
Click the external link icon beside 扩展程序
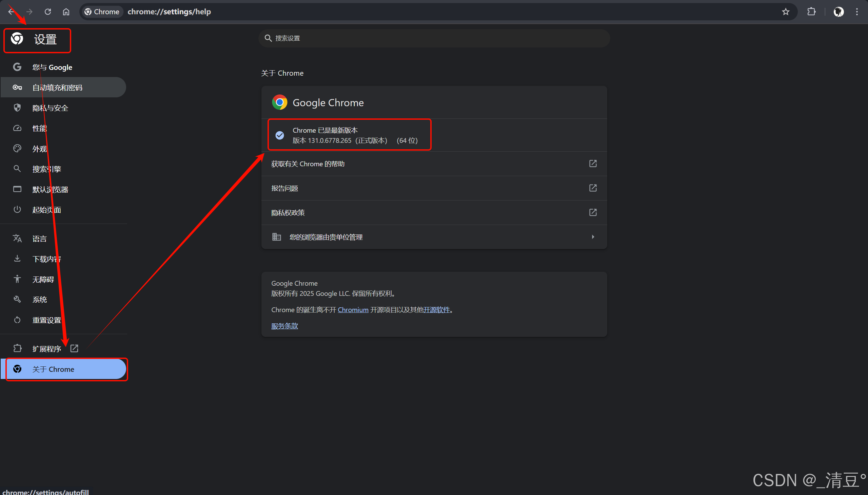pyautogui.click(x=74, y=348)
